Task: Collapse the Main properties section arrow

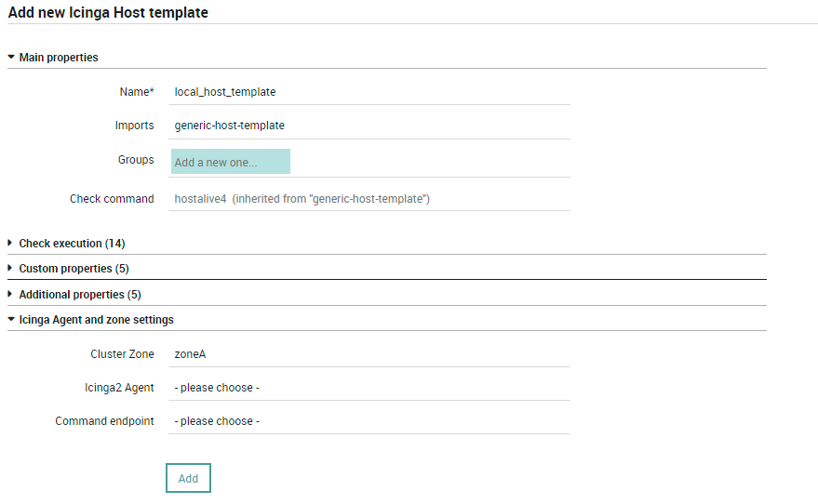Action: click(x=11, y=58)
